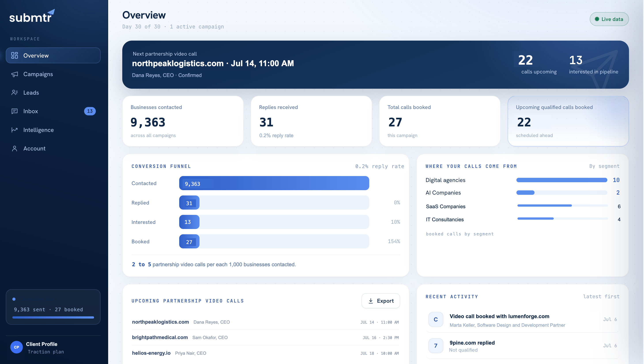
Task: Click the Upcoming qualified calls booked card
Action: [x=568, y=121]
